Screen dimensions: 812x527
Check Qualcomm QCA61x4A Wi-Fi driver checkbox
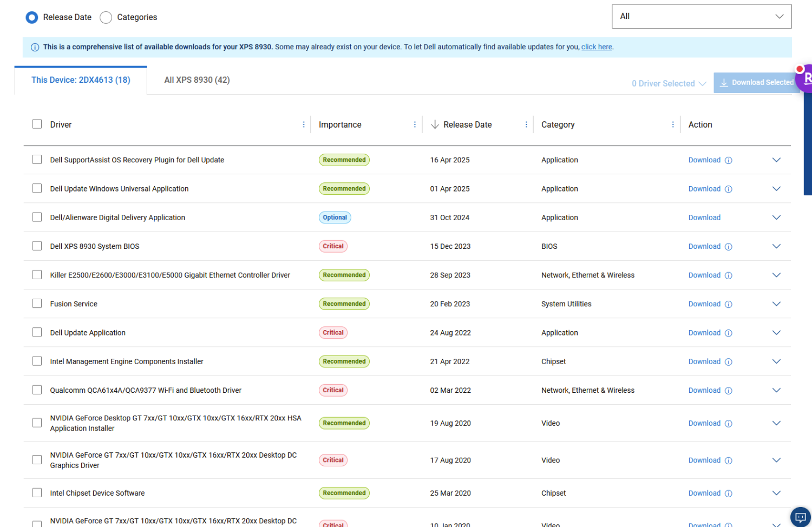(x=37, y=390)
